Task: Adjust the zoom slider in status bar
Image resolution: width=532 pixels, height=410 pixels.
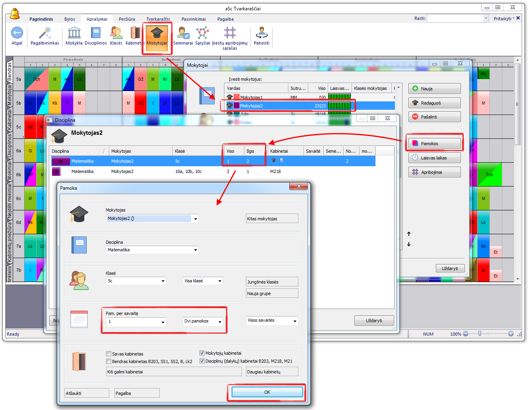Action: (x=480, y=334)
